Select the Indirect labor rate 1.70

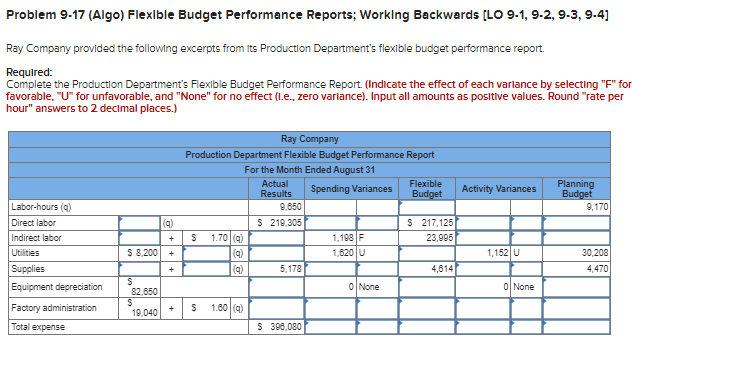tap(221, 238)
